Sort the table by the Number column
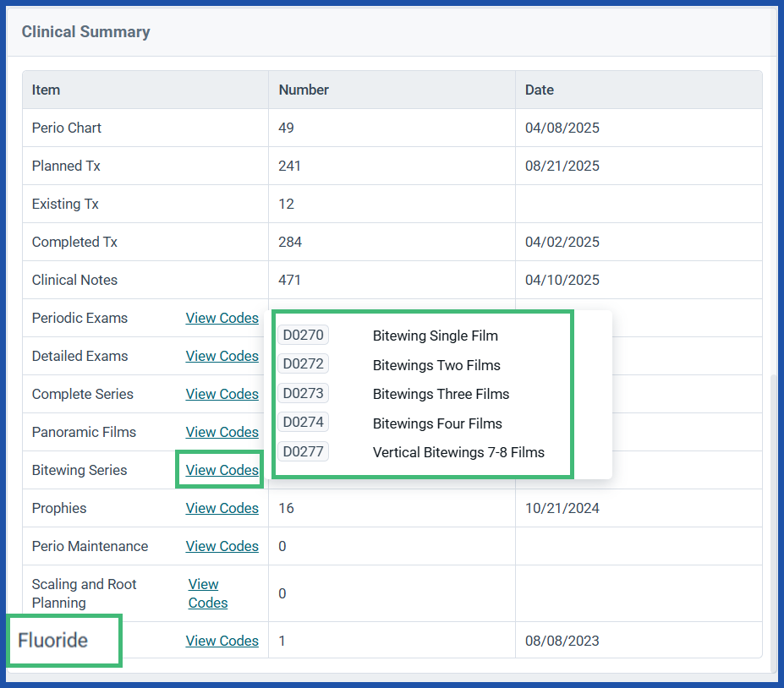Image resolution: width=784 pixels, height=688 pixels. tap(304, 90)
